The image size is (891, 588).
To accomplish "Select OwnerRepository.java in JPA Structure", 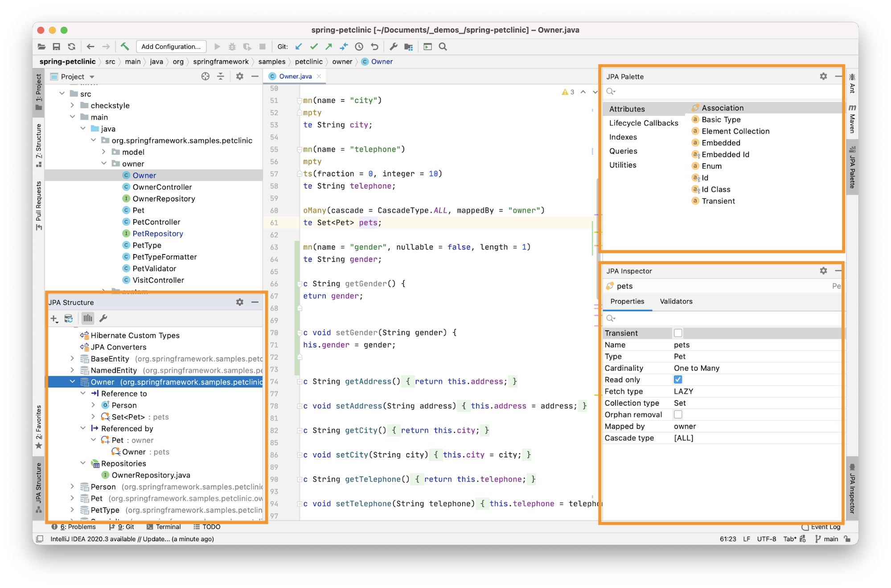I will click(x=151, y=475).
